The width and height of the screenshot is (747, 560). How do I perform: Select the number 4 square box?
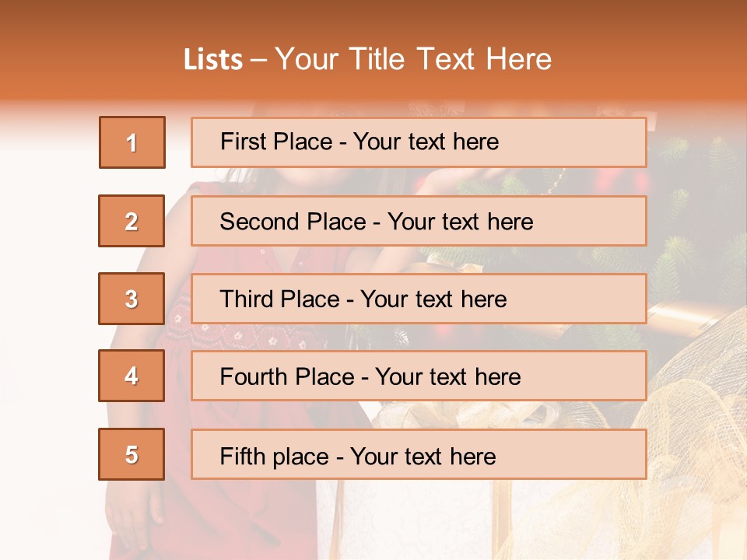[132, 376]
